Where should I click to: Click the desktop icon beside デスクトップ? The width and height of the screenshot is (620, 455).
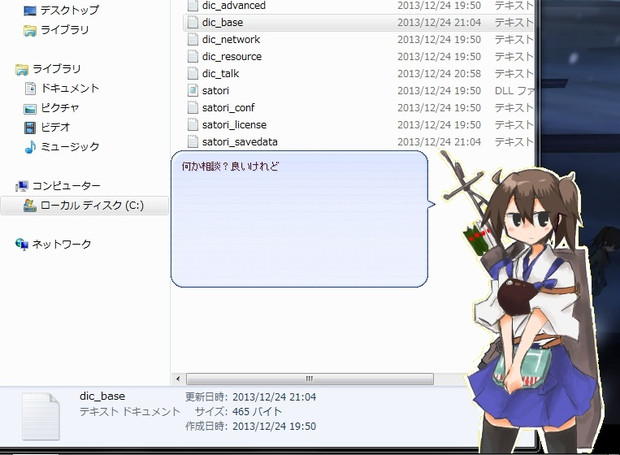pyautogui.click(x=30, y=11)
